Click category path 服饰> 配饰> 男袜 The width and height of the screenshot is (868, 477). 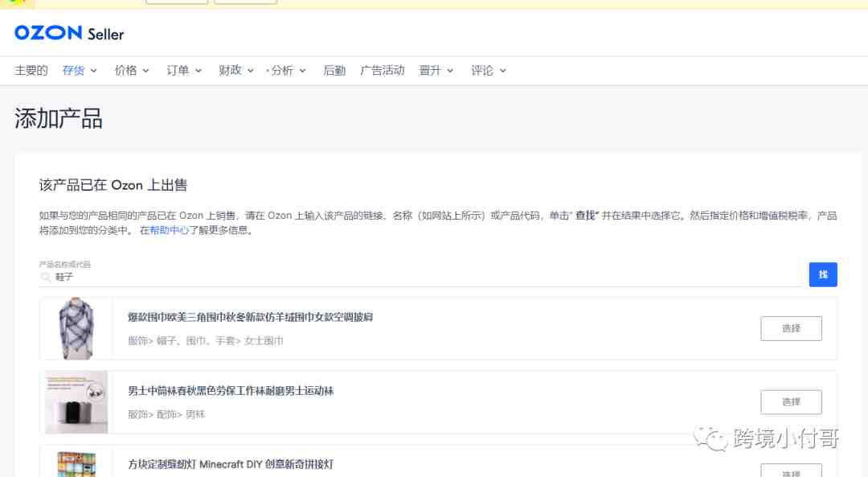166,414
